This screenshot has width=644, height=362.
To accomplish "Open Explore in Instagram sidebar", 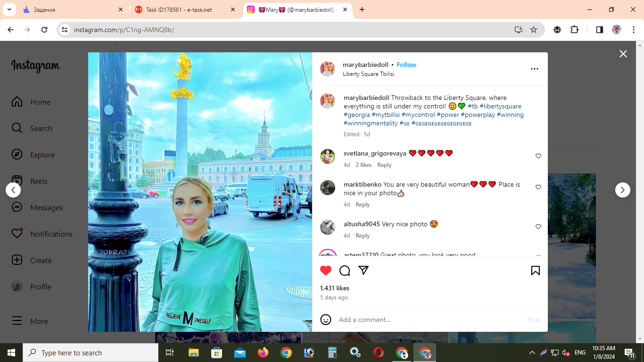I will click(x=33, y=155).
